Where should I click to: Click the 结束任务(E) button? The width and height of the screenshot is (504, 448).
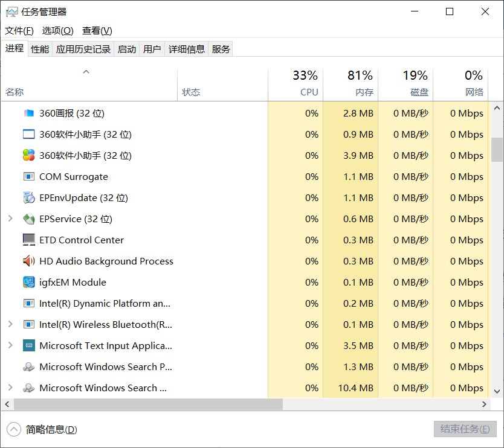465,429
